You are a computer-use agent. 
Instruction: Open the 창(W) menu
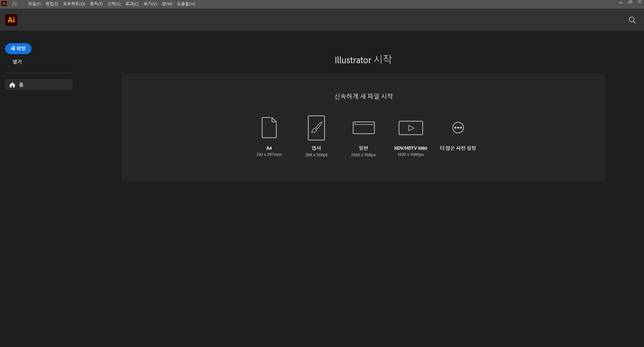[x=167, y=4]
